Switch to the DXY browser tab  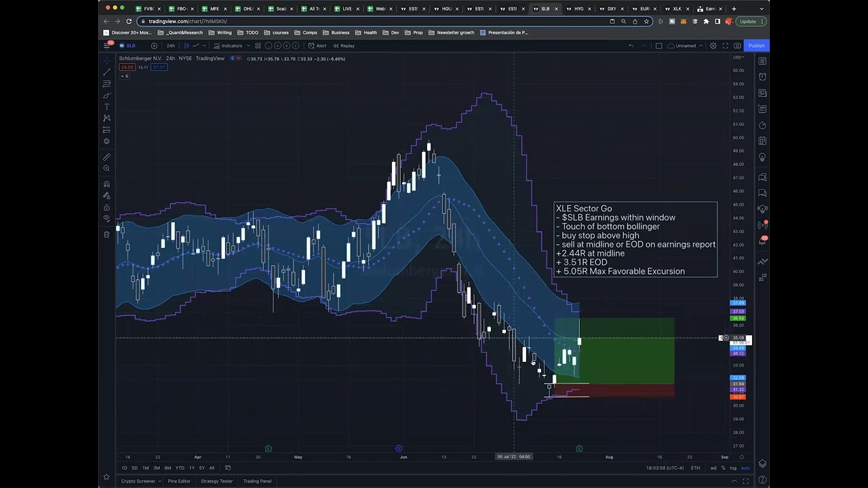612,9
